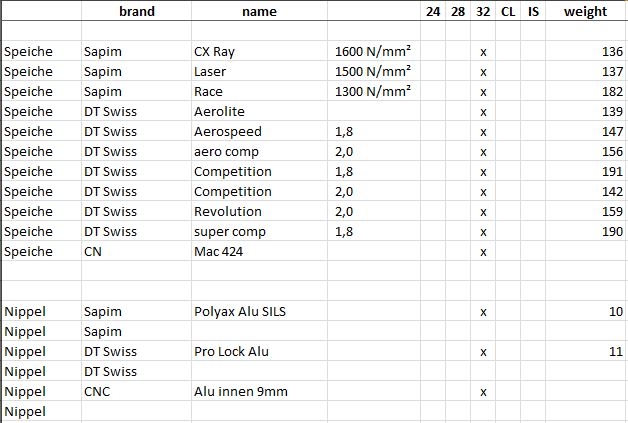Select the 'brand' header cell
Screen dimensions: 628x423
pyautogui.click(x=136, y=11)
